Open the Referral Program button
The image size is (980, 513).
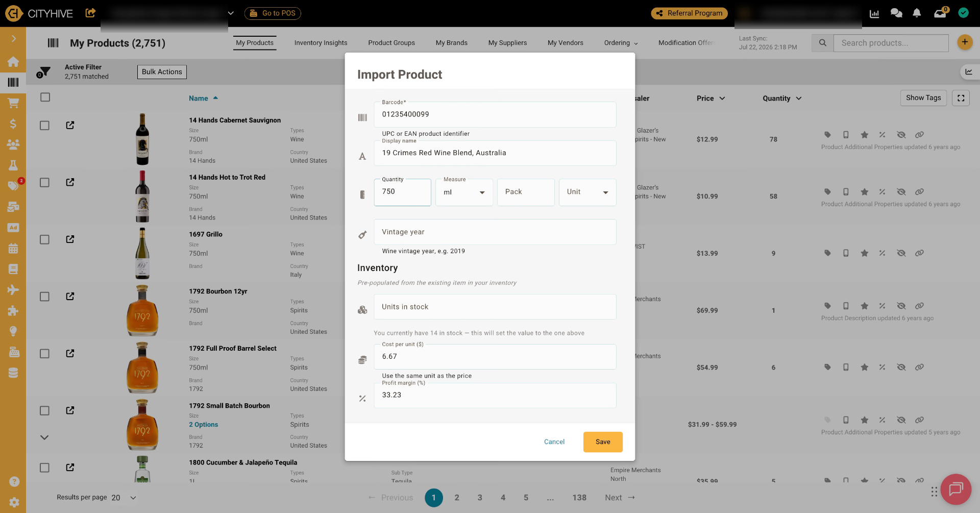[x=689, y=13]
